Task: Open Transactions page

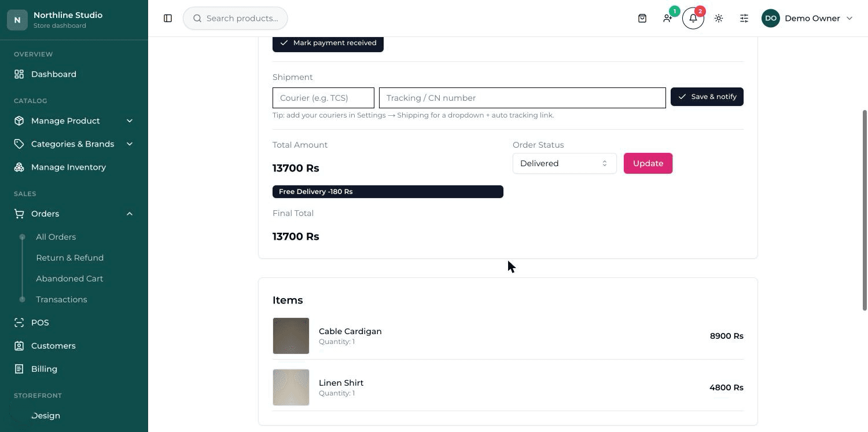Action: tap(61, 299)
